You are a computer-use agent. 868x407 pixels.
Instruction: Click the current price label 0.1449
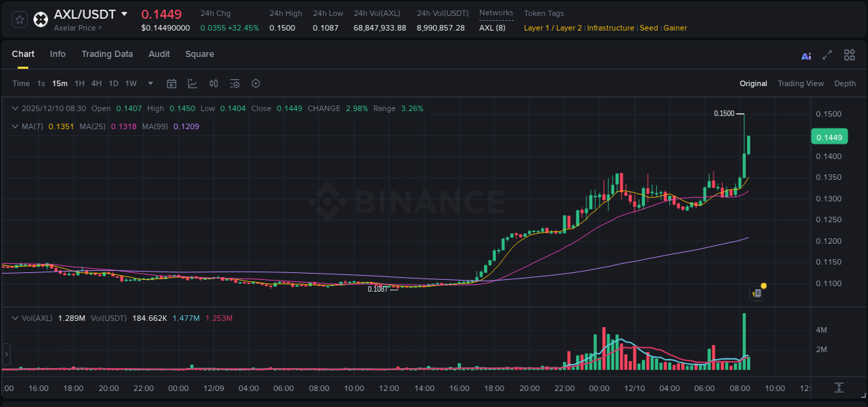(x=829, y=137)
